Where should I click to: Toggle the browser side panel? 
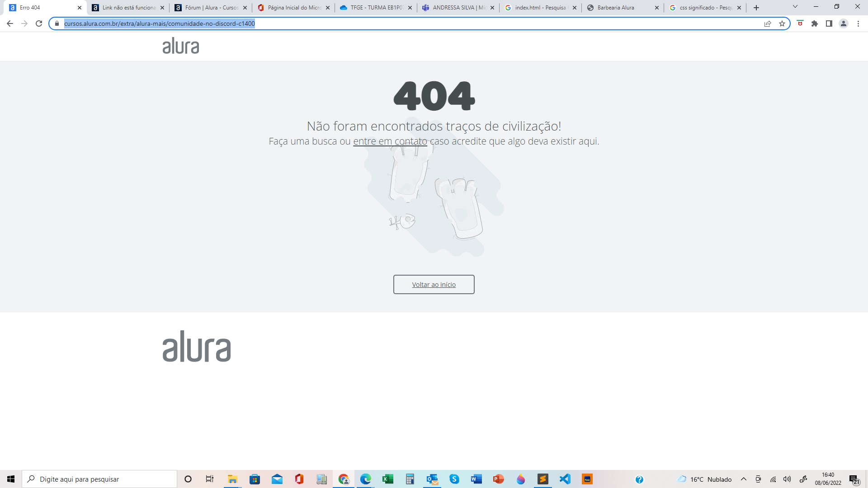point(829,23)
